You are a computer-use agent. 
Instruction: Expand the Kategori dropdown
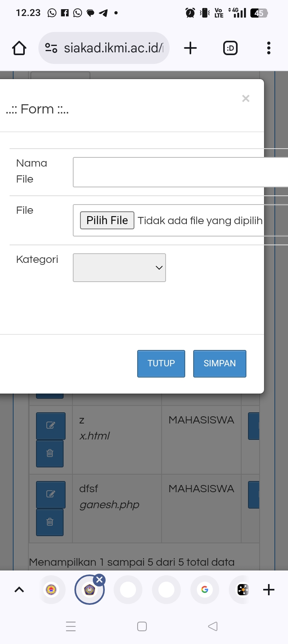pos(119,268)
